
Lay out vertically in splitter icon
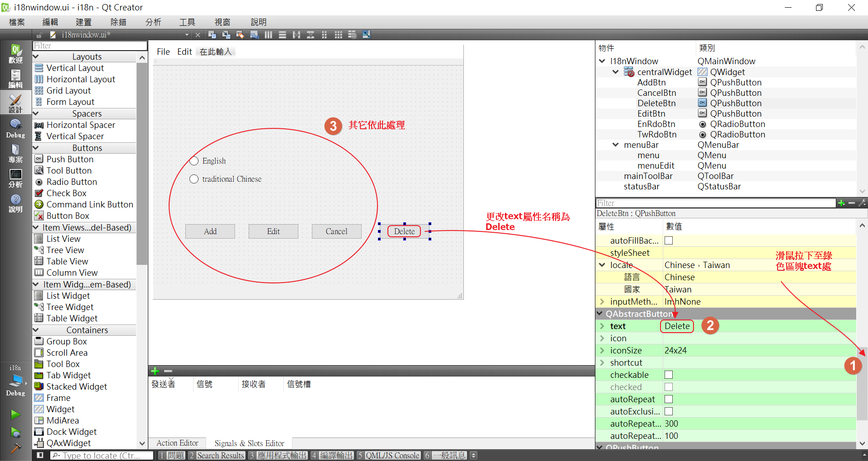click(x=311, y=35)
